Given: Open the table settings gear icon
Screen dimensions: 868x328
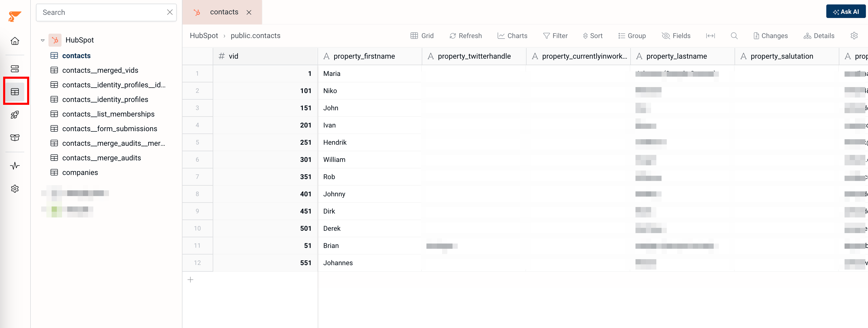Looking at the screenshot, I should point(854,36).
